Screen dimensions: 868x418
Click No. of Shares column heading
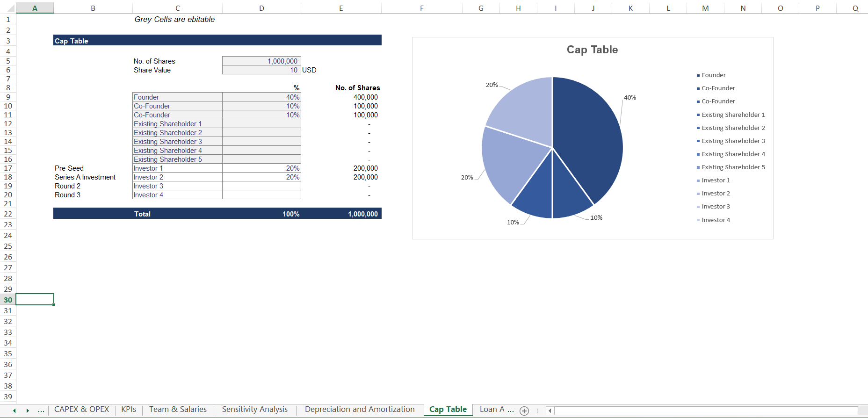tap(357, 88)
